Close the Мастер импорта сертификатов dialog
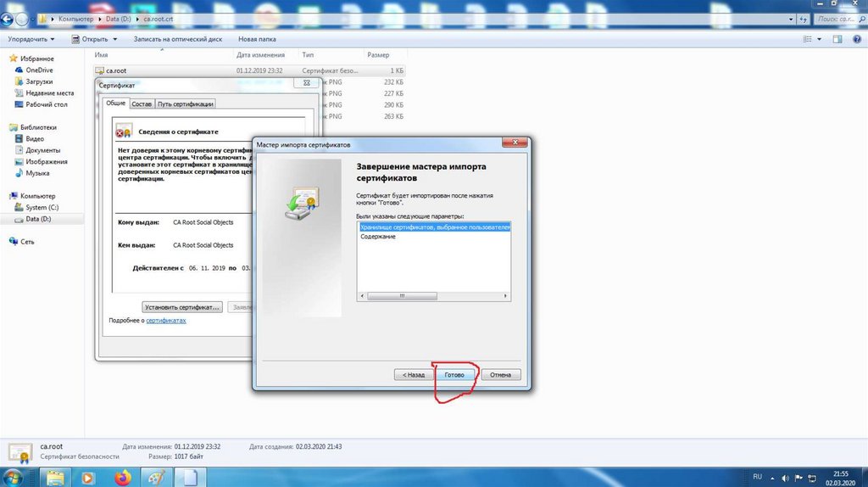868x487 pixels. (x=515, y=143)
